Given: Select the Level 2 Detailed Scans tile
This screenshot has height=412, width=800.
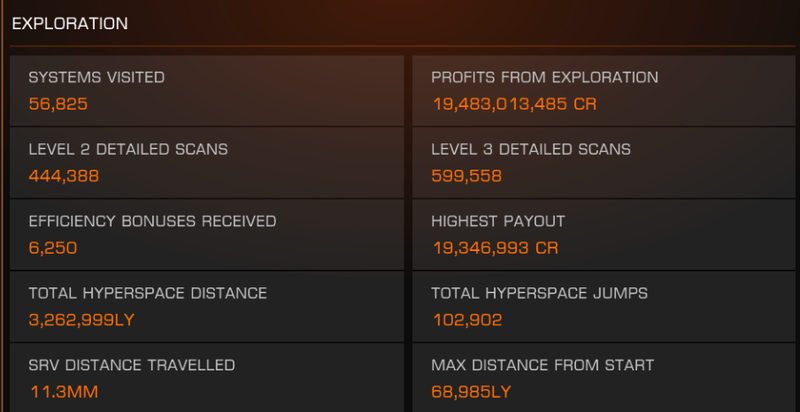Looking at the screenshot, I should pyautogui.click(x=207, y=163).
